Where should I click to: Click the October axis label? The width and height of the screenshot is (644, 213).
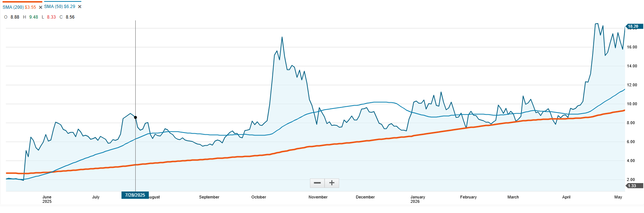coord(259,197)
